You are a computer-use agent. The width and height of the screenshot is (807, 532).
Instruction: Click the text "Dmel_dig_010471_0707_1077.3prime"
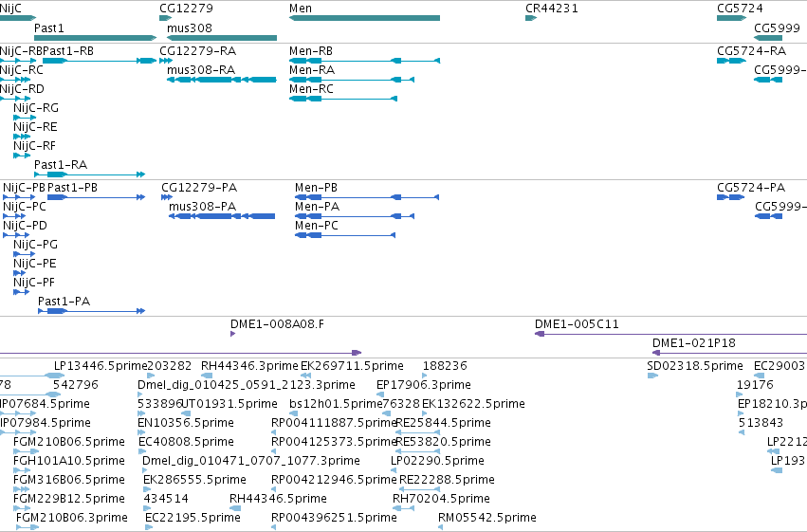(251, 461)
